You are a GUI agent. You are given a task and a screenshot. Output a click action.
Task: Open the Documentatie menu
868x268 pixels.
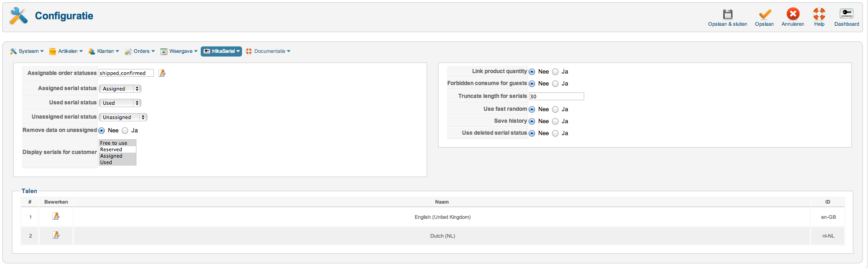268,51
